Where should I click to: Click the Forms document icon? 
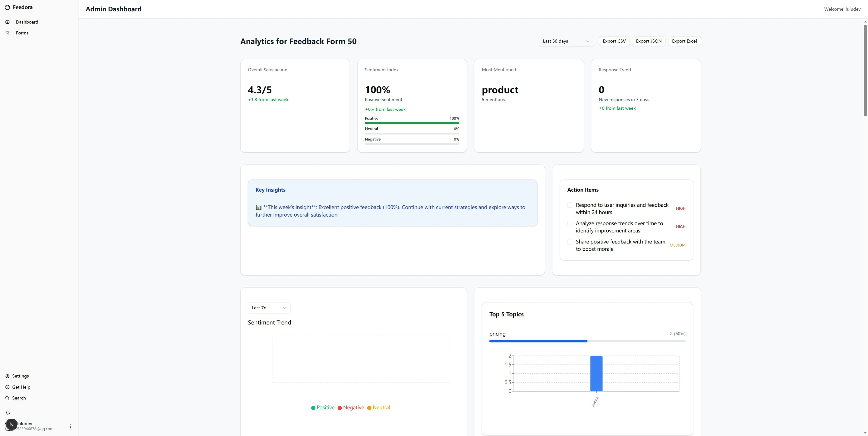point(7,33)
